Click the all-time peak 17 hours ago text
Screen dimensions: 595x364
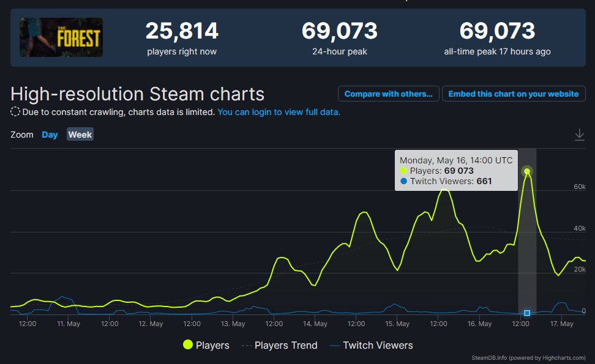pyautogui.click(x=497, y=51)
